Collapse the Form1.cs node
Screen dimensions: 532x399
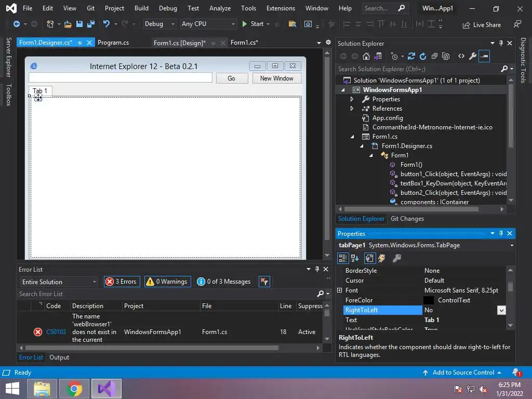(x=352, y=137)
